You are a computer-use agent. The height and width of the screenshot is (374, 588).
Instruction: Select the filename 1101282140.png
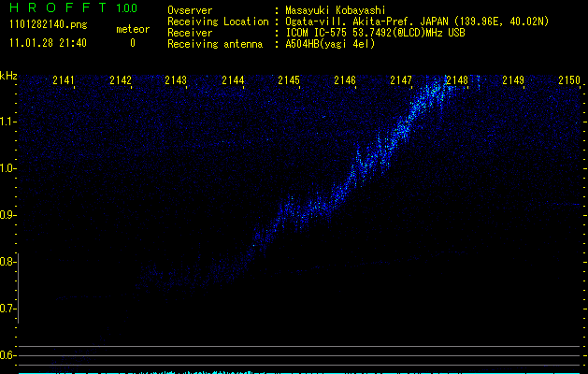click(49, 25)
